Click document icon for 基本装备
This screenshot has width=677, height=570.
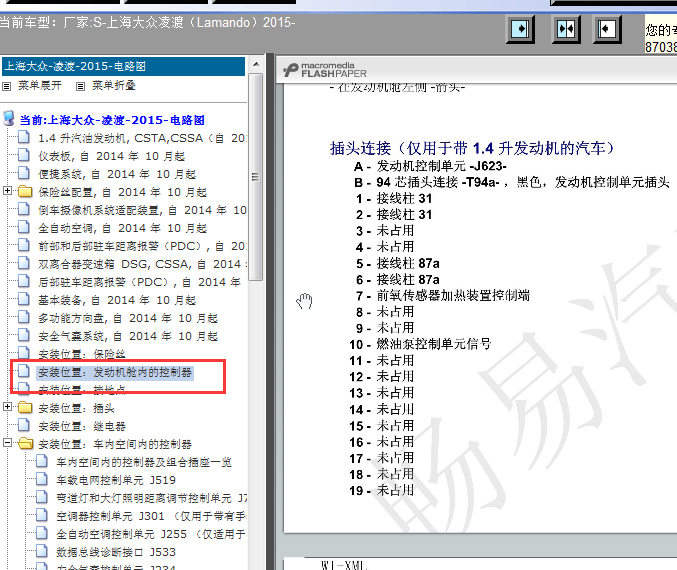pyautogui.click(x=24, y=299)
